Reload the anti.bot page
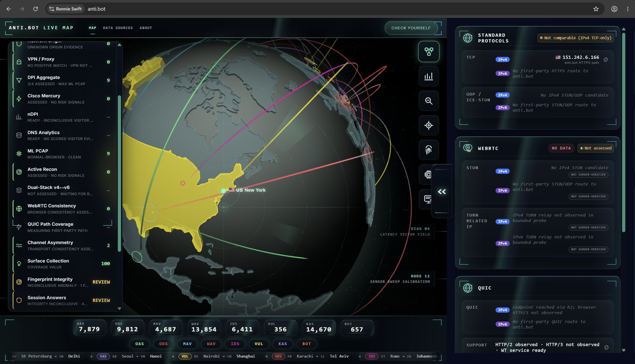 click(36, 9)
